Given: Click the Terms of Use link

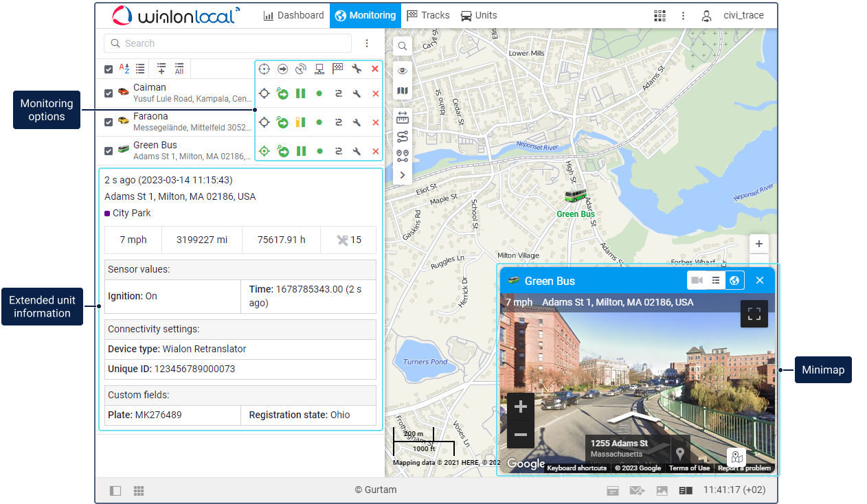Looking at the screenshot, I should pyautogui.click(x=689, y=468).
